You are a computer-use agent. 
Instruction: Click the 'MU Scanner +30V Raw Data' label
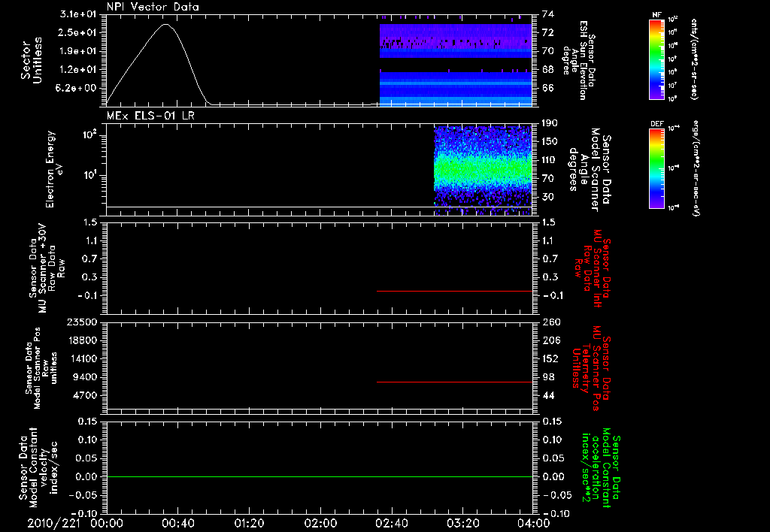coord(47,268)
